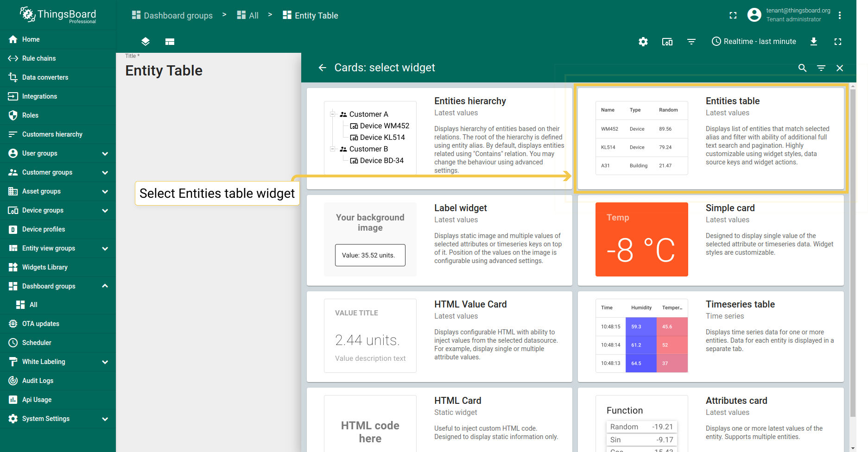Filter widgets list icon

(821, 68)
